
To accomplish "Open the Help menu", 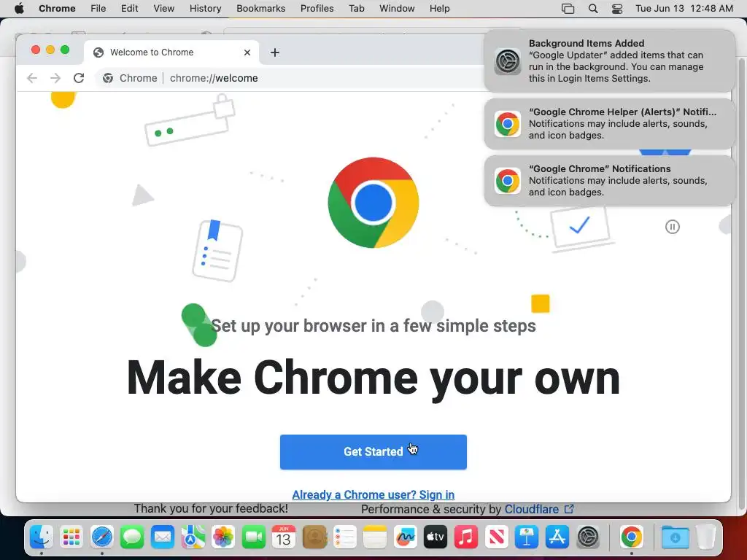I will coord(439,8).
